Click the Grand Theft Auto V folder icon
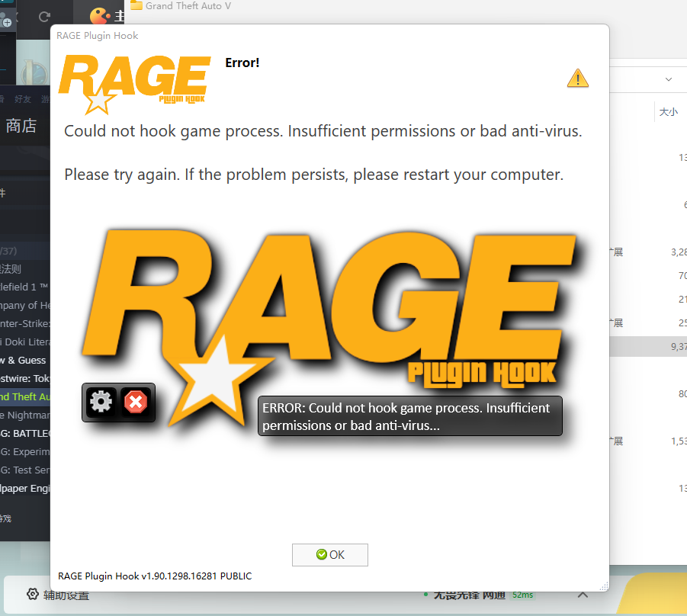 (x=136, y=5)
